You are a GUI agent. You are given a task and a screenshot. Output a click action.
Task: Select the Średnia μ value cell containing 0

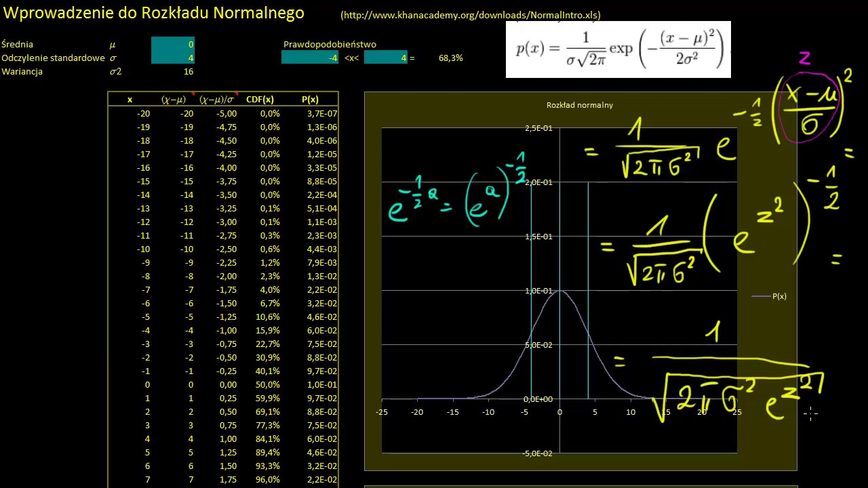click(173, 44)
